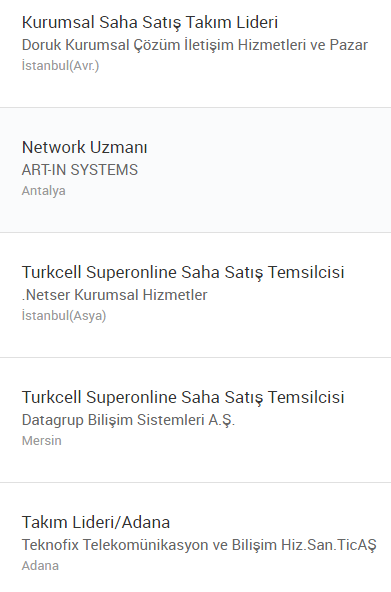Open the Turkcell Superonline title listed by Datagrup
Screen dimensions: 391x592
point(183,398)
